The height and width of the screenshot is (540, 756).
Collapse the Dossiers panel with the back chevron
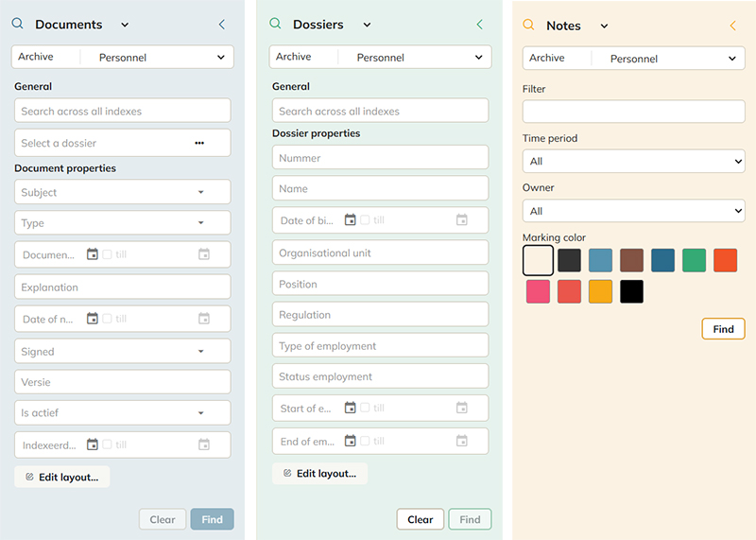pos(480,25)
